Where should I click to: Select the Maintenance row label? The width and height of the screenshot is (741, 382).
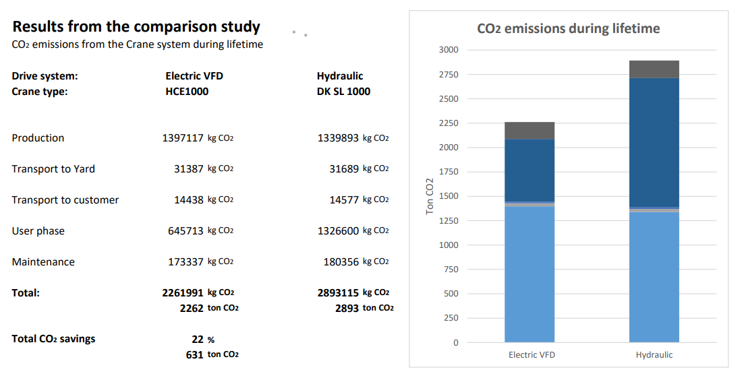point(43,262)
